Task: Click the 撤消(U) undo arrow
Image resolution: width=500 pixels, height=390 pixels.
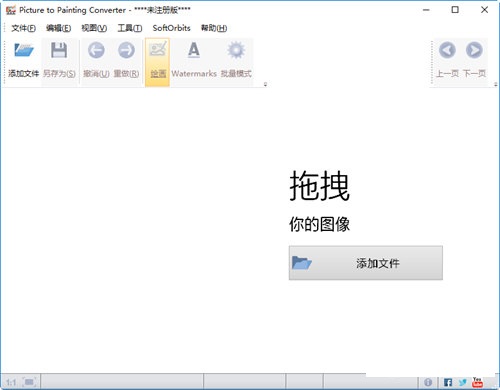Action: pyautogui.click(x=96, y=51)
